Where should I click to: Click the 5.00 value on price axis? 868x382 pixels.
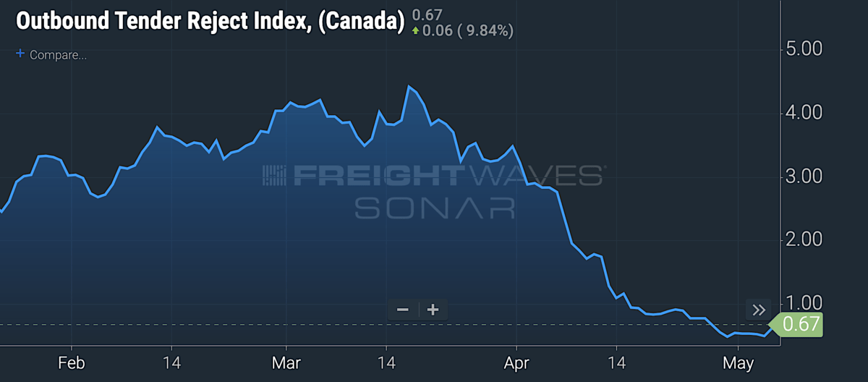(x=804, y=49)
